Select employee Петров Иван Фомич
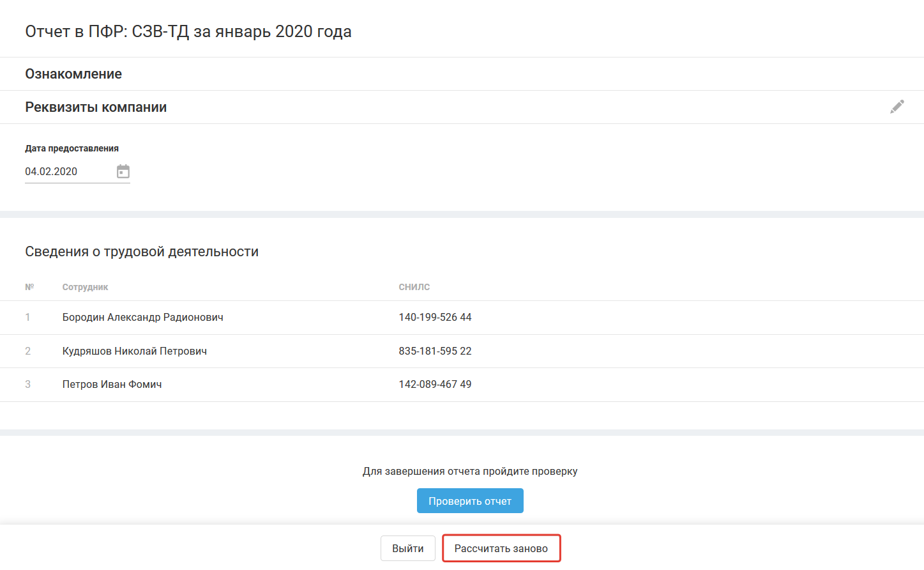 [x=112, y=385]
